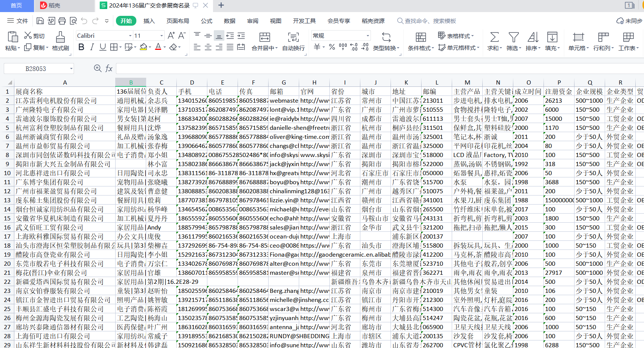This screenshot has height=348, width=644.
Task: Toggle bold formatting
Action: point(81,47)
